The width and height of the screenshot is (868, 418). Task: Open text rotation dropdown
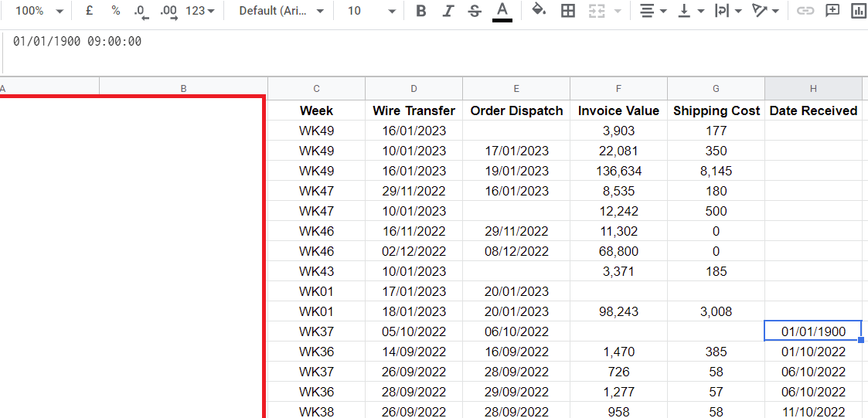point(766,11)
